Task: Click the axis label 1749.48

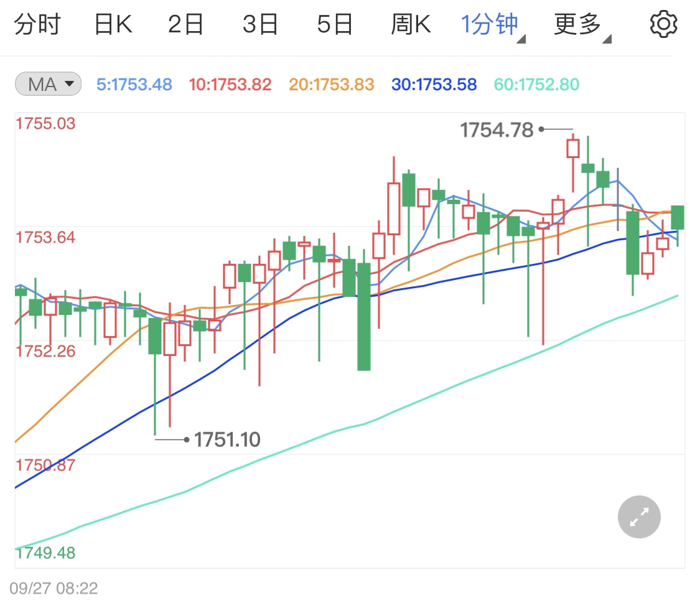Action: point(45,553)
